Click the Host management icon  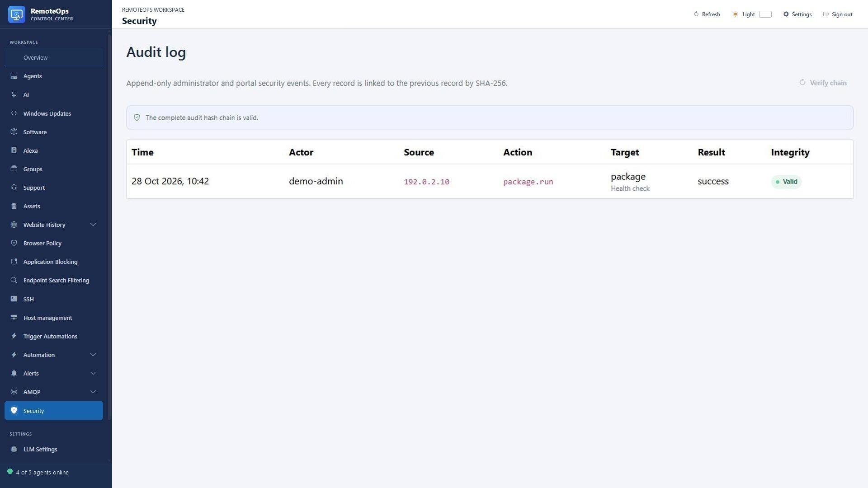[x=14, y=318]
